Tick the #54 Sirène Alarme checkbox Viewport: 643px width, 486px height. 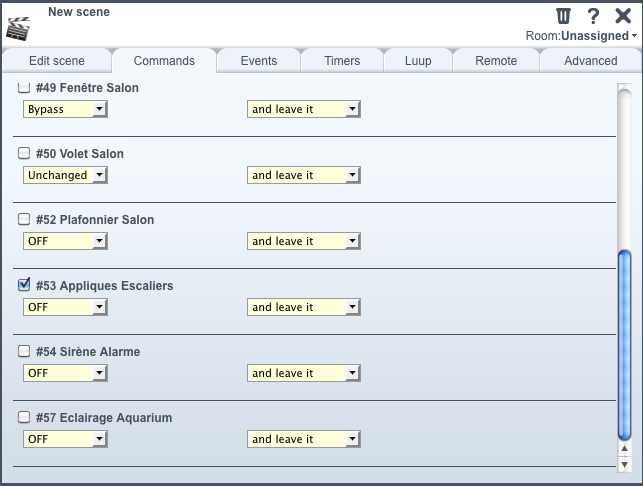[x=24, y=351]
